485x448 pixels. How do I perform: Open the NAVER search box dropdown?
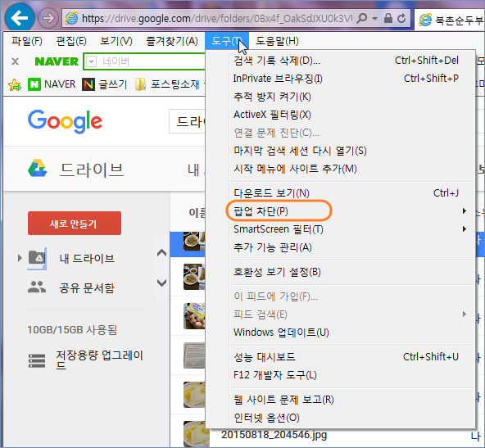click(91, 61)
